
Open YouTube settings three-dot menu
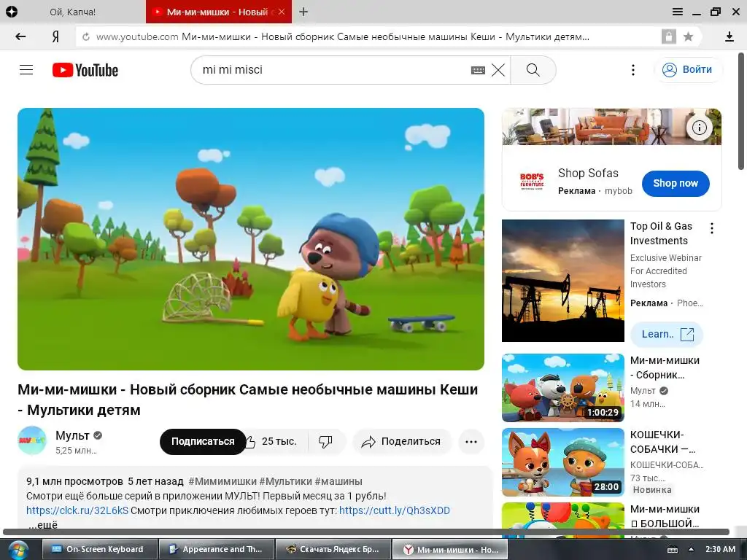[632, 70]
